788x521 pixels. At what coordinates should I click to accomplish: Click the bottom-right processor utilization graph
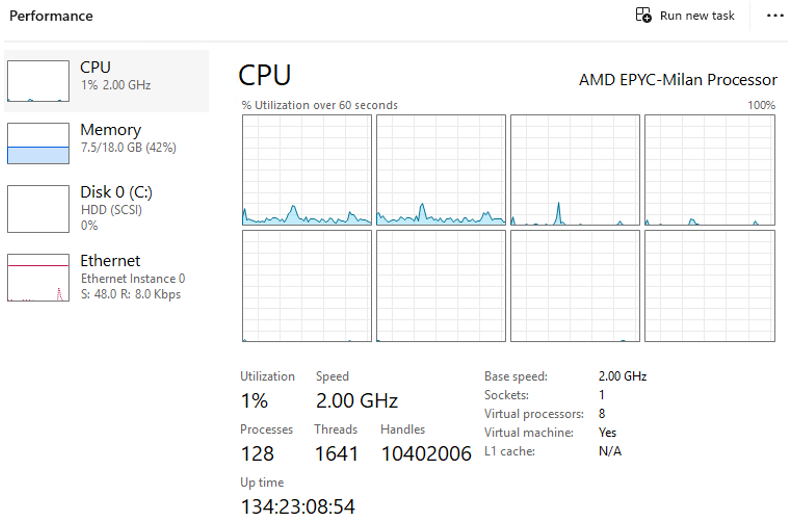point(709,285)
